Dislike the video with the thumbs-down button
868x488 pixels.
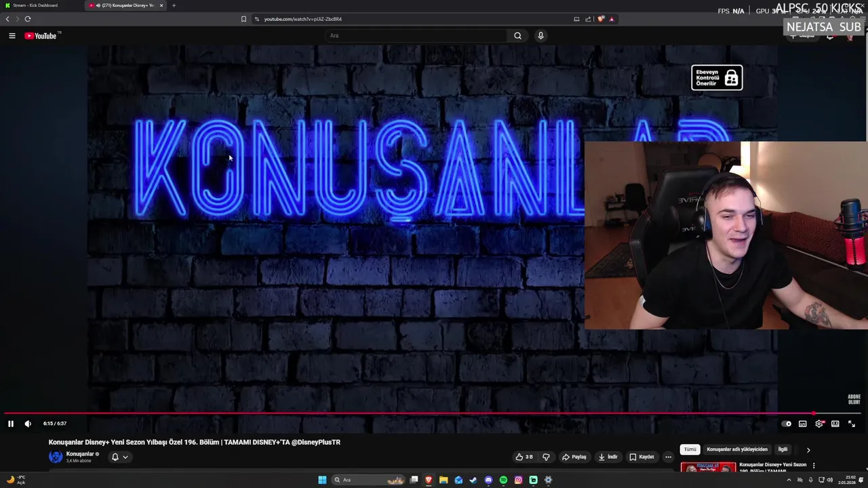pos(546,457)
